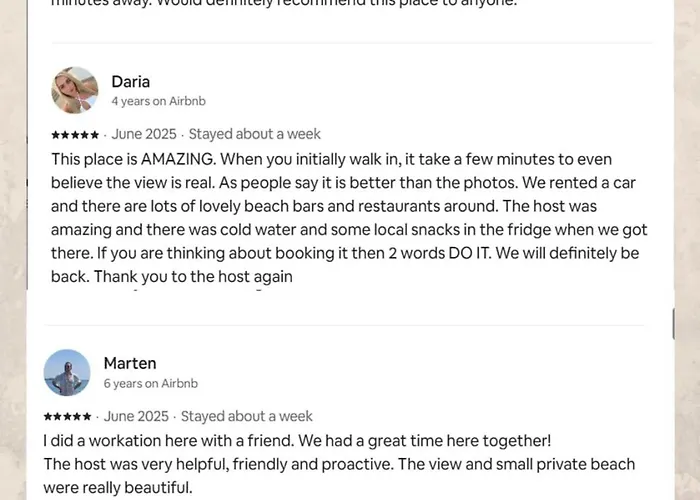Image resolution: width=700 pixels, height=500 pixels.
Task: Open Daria's profile photo
Action: tap(74, 90)
